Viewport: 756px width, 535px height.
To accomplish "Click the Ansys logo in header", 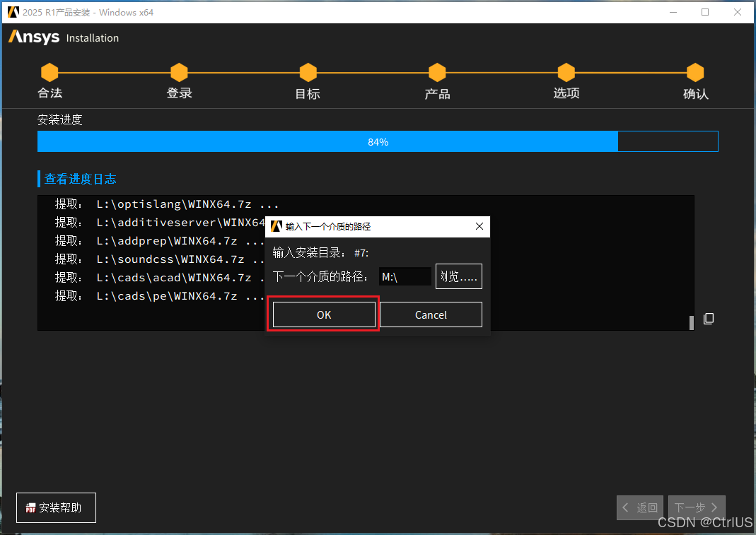I will pyautogui.click(x=34, y=37).
